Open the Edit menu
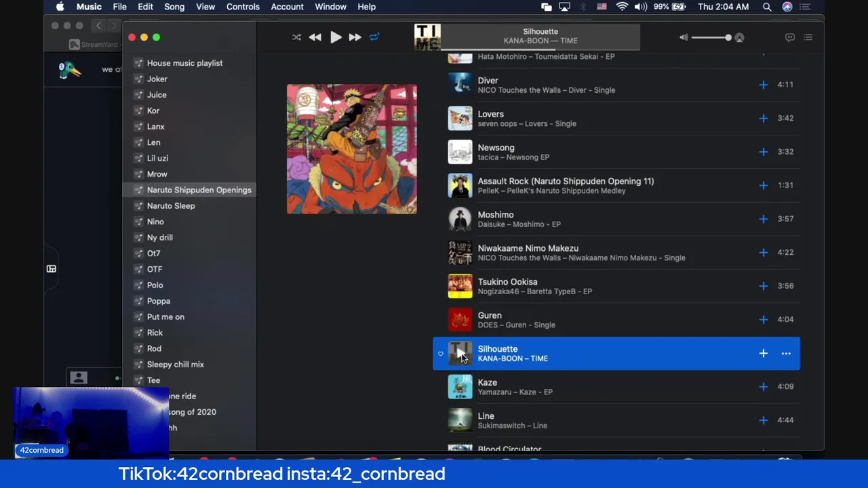The width and height of the screenshot is (868, 488). (x=145, y=7)
